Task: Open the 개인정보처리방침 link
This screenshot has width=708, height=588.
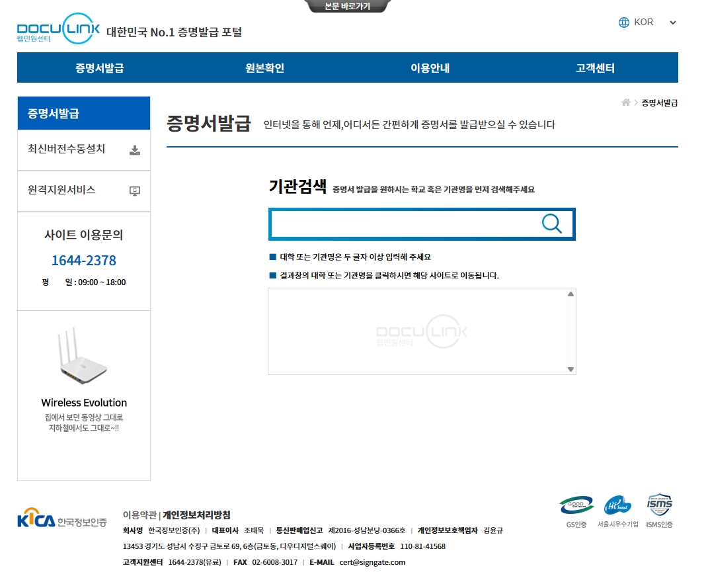Action: [196, 515]
